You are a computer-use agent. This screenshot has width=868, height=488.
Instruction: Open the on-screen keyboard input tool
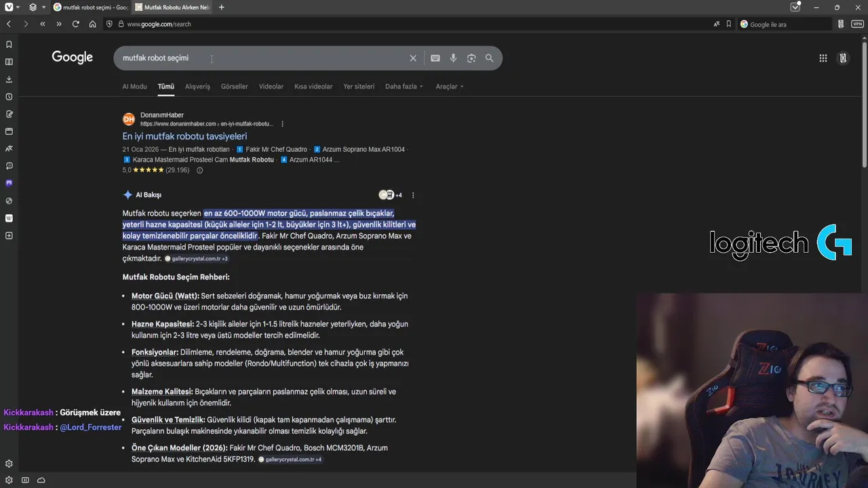435,58
